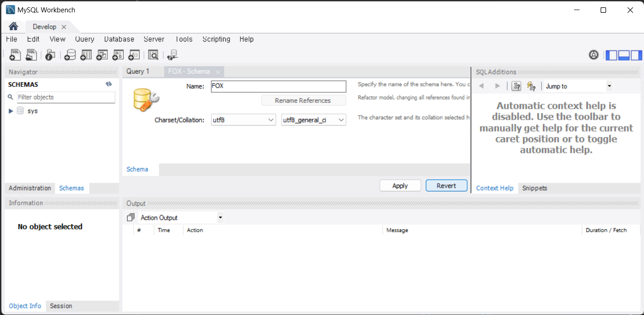Screen dimensions: 644x315
Task: Switch to the Administration tab
Action: coord(30,188)
